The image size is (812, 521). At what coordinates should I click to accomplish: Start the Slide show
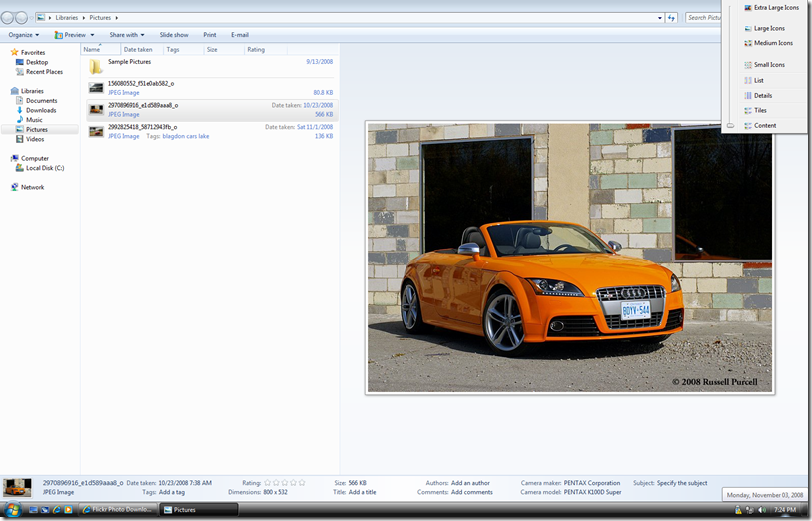pos(174,35)
